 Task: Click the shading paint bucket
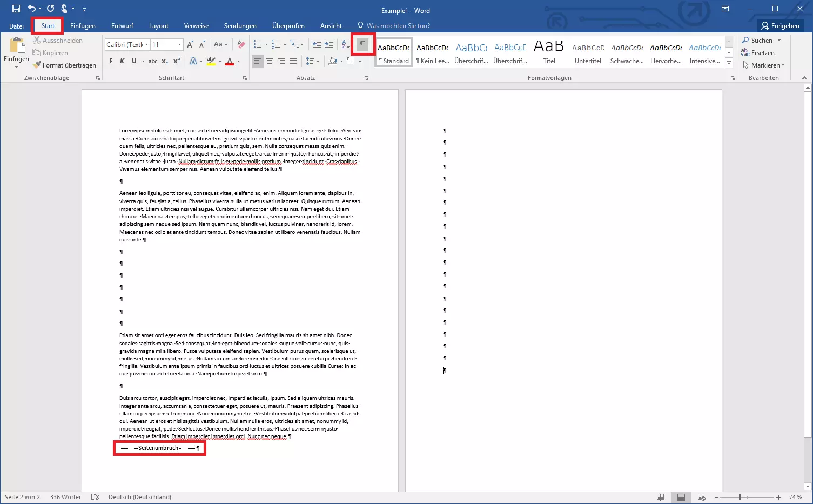tap(333, 61)
